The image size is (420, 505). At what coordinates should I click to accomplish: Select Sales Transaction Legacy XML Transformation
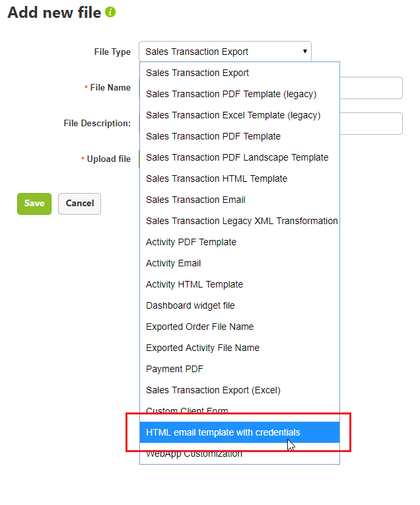pyautogui.click(x=241, y=221)
